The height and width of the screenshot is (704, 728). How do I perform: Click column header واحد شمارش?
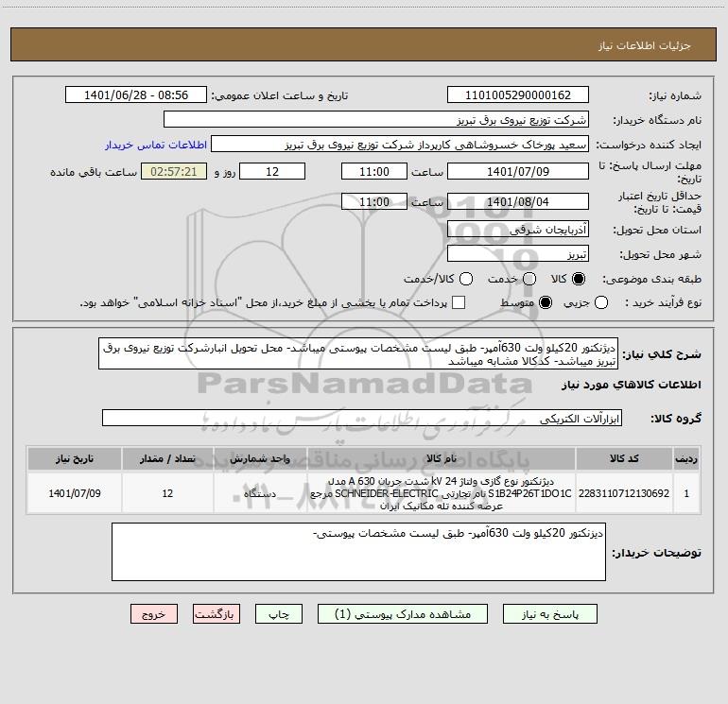coord(260,459)
